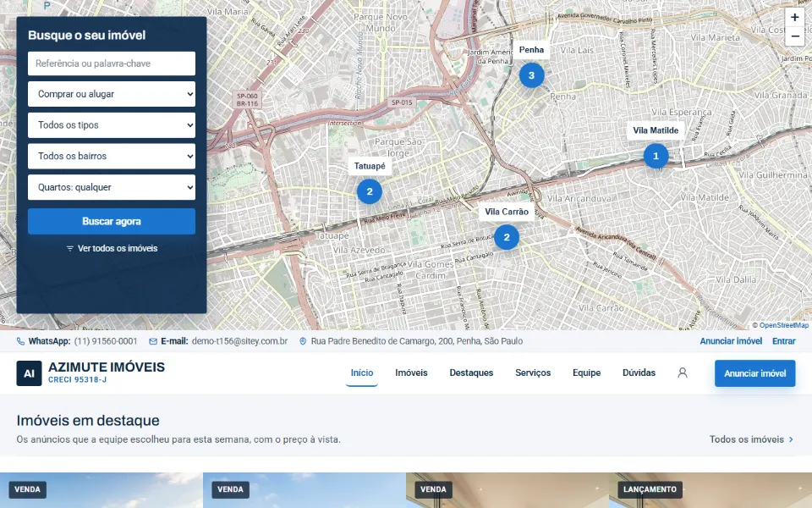Click the chevron next to Todos os imóveis
Image resolution: width=812 pixels, height=508 pixels.
pyautogui.click(x=791, y=439)
